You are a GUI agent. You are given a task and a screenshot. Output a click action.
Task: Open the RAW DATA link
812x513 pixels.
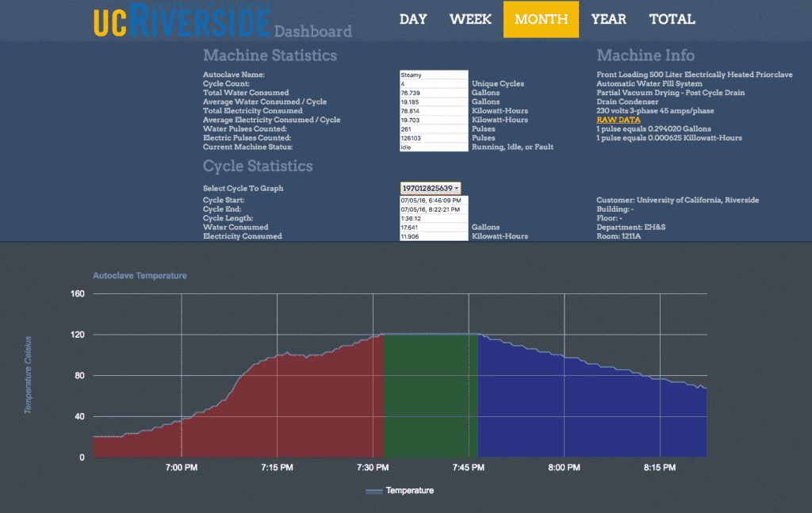[617, 120]
